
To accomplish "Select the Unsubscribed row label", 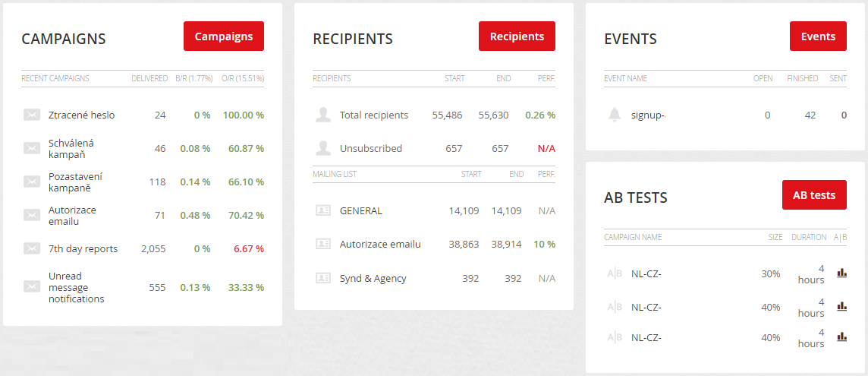I will coord(371,149).
